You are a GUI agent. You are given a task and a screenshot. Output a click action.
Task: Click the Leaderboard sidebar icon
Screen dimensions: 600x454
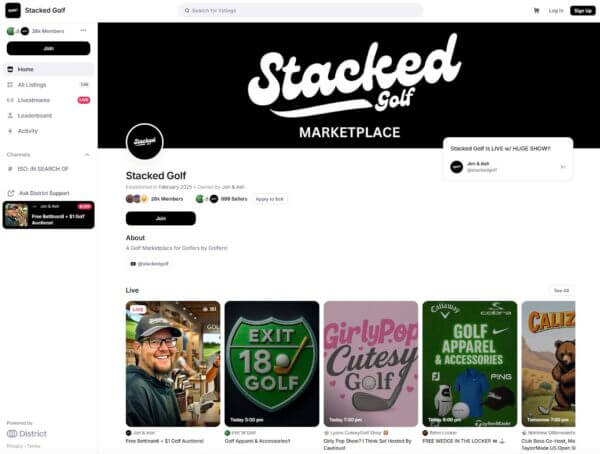[x=10, y=116]
